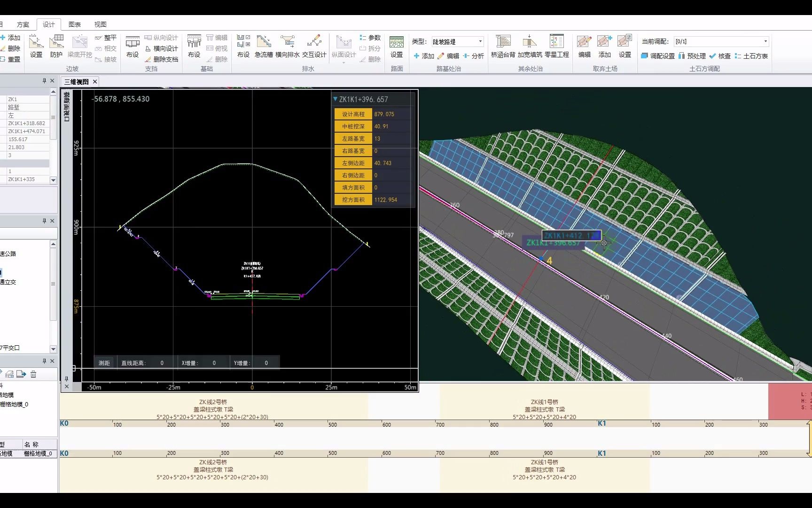Click inside the 直线距离 input field

(x=162, y=362)
